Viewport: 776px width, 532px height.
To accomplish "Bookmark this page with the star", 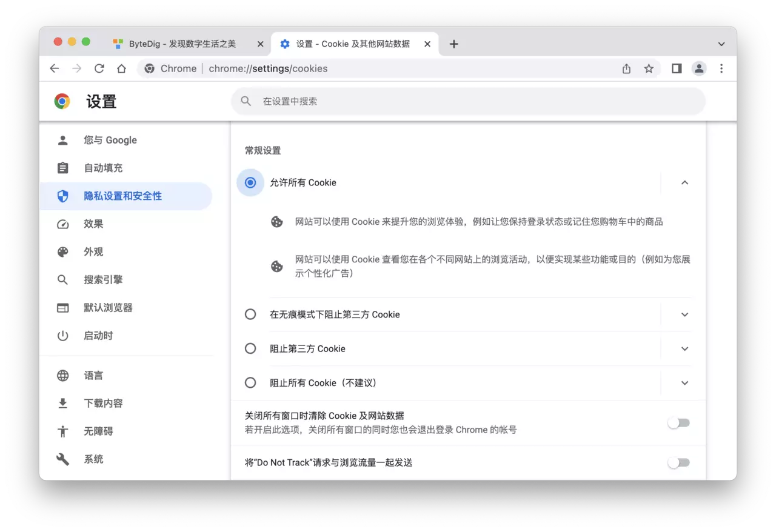I will [x=649, y=68].
